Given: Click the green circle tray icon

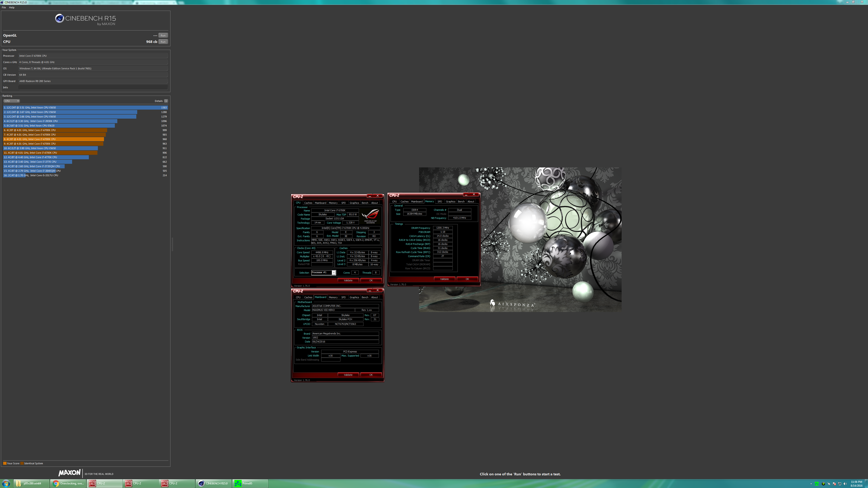Looking at the screenshot, I should click(823, 484).
